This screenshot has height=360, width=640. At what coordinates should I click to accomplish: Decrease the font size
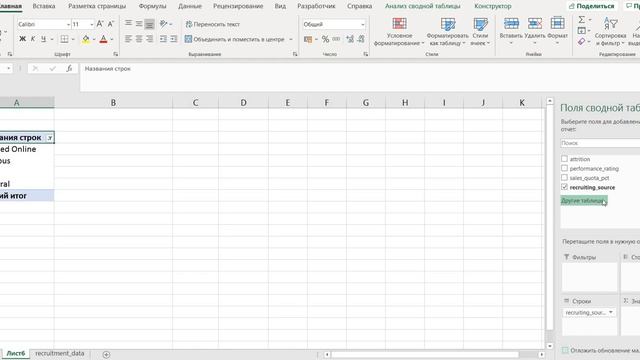click(111, 24)
